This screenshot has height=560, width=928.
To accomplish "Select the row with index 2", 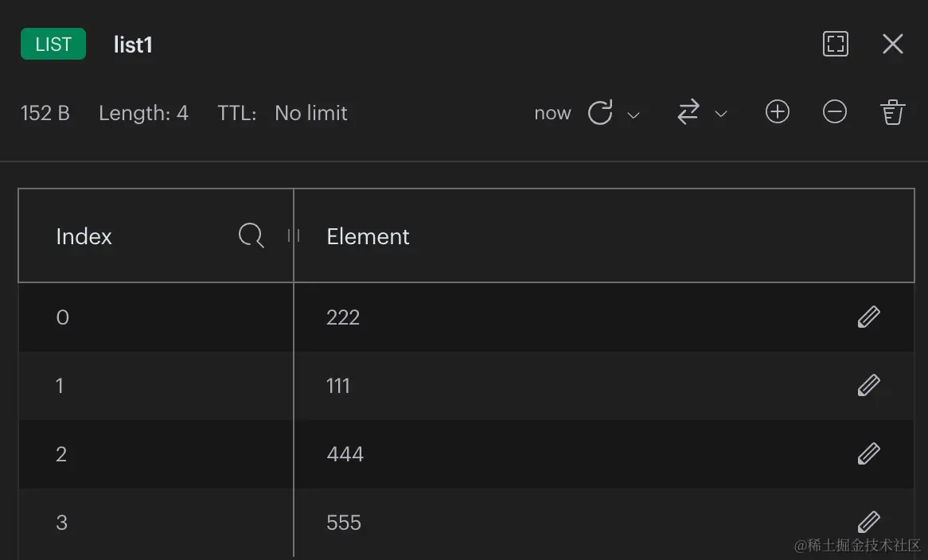I will point(466,454).
